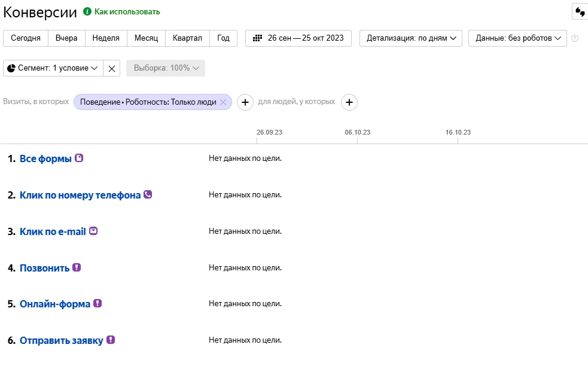
Task: Click the exclamation icon beside Позвонить goal
Action: click(x=77, y=267)
